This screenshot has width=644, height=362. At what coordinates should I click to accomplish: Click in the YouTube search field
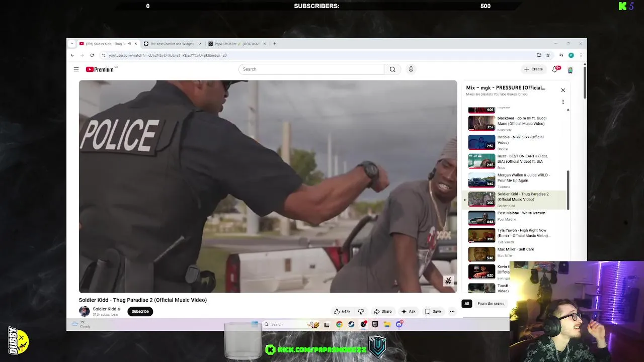click(x=311, y=69)
